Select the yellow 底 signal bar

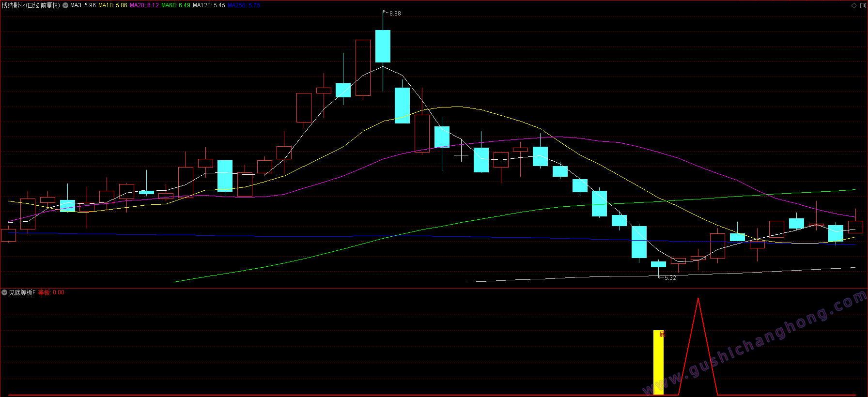click(x=658, y=363)
